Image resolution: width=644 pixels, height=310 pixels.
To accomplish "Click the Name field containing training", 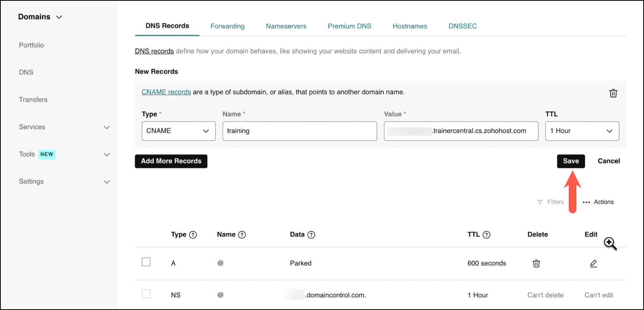I will click(299, 131).
